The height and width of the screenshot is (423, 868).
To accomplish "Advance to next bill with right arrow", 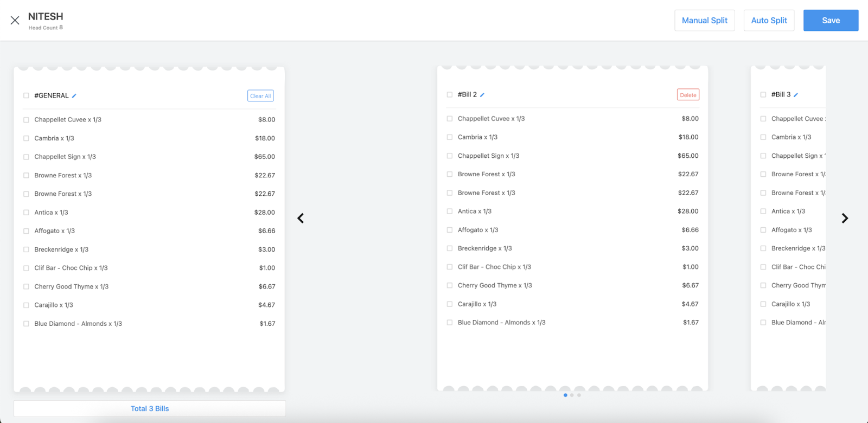I will point(845,218).
